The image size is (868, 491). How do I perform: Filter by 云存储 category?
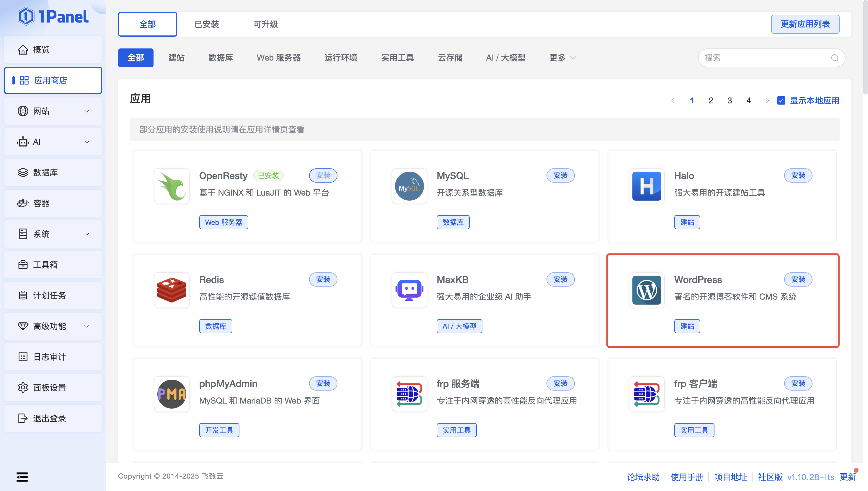click(x=450, y=58)
